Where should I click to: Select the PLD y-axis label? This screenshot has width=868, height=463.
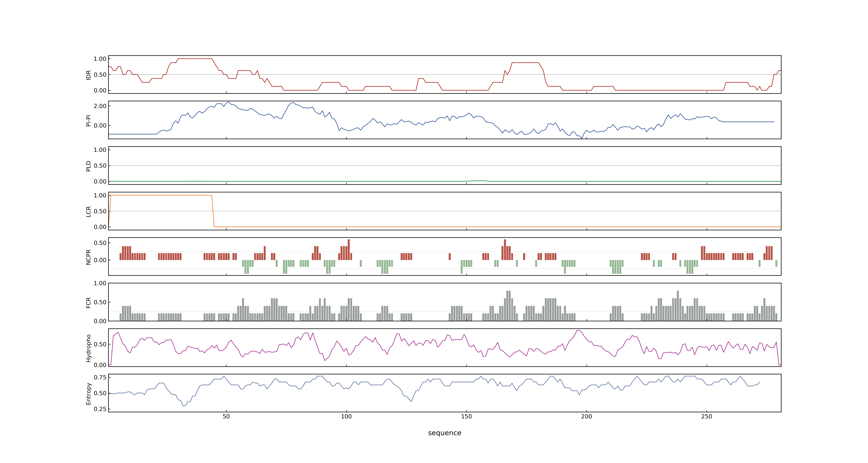point(89,166)
